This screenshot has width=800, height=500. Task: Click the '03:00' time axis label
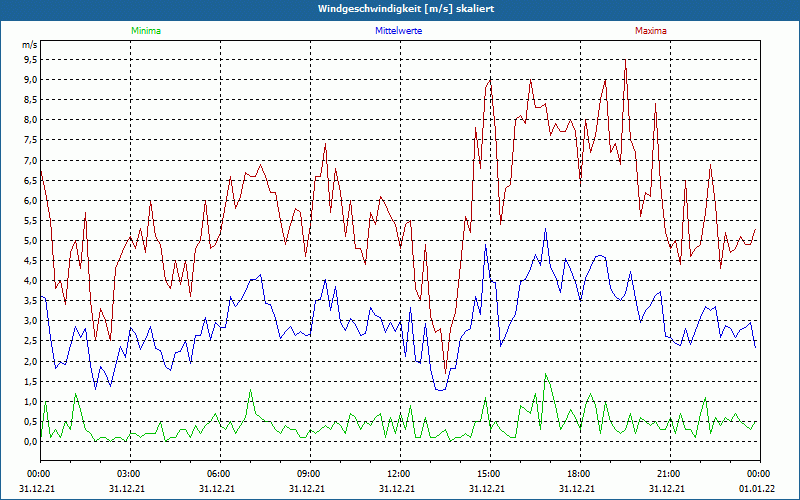coord(130,474)
